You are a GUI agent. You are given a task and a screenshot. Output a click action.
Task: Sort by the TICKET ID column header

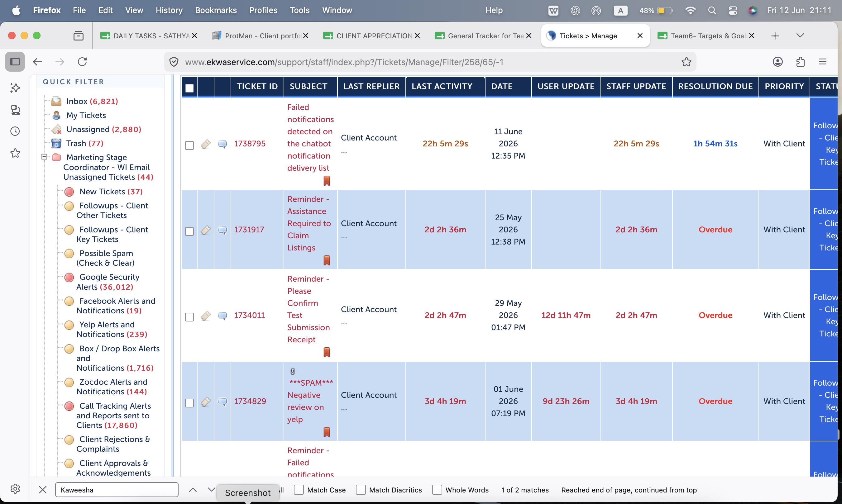click(x=257, y=86)
